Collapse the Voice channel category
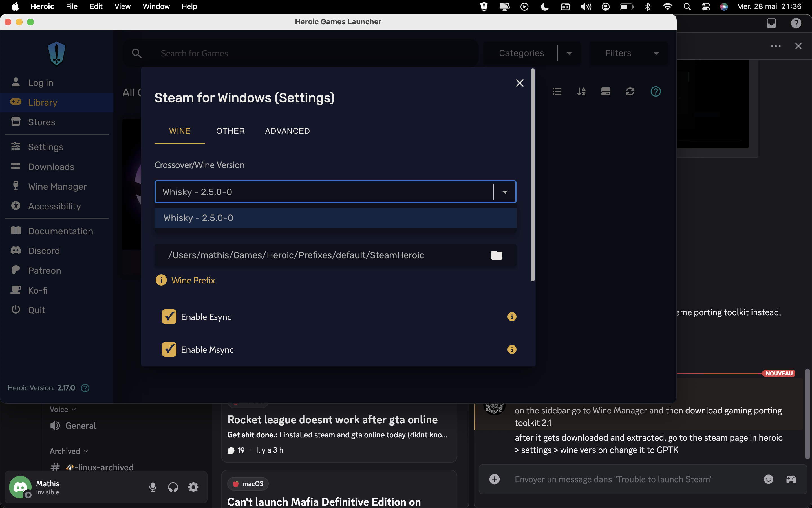 tap(63, 409)
